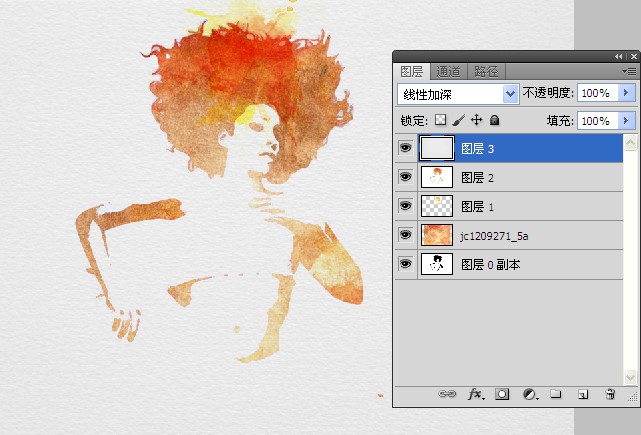Create new adjustment layer icon
The height and width of the screenshot is (435, 641).
tap(530, 395)
